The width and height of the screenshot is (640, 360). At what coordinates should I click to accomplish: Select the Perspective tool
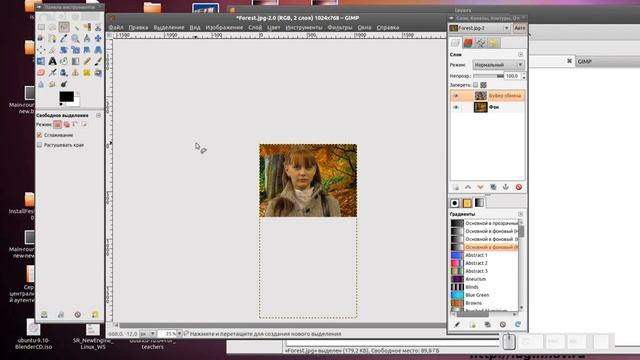(x=98, y=50)
